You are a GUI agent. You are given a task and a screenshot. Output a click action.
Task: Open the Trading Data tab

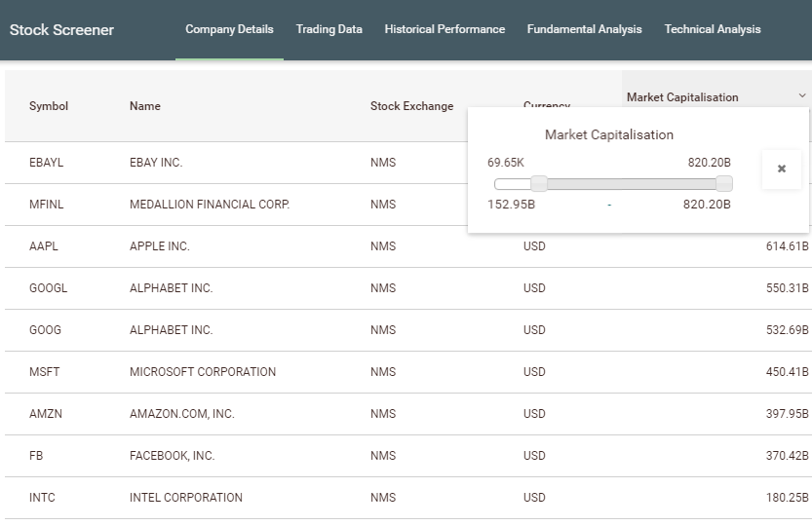pos(329,29)
